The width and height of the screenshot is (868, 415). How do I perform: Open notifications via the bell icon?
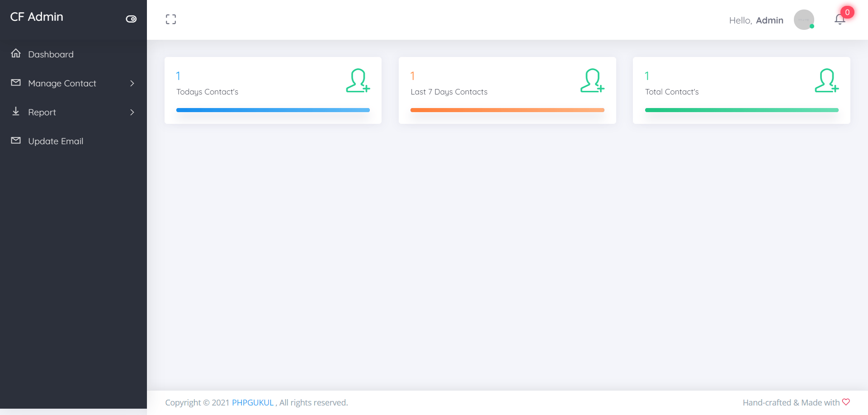(x=840, y=20)
